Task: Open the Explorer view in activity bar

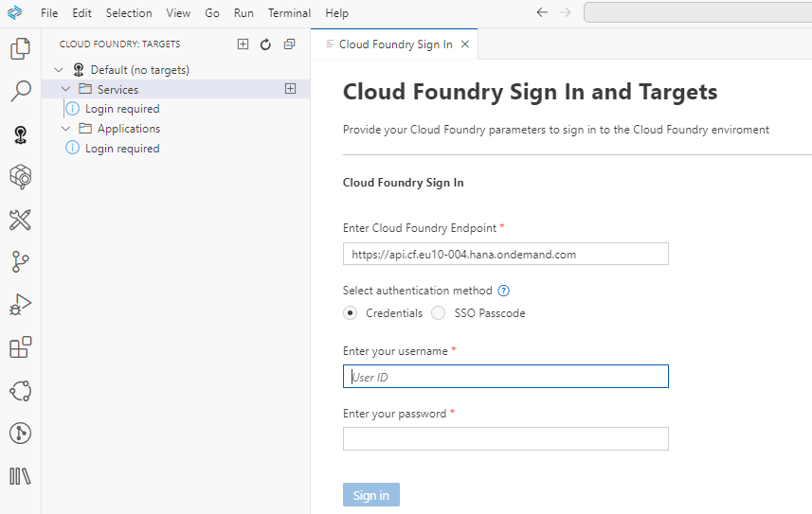Action: click(x=20, y=48)
